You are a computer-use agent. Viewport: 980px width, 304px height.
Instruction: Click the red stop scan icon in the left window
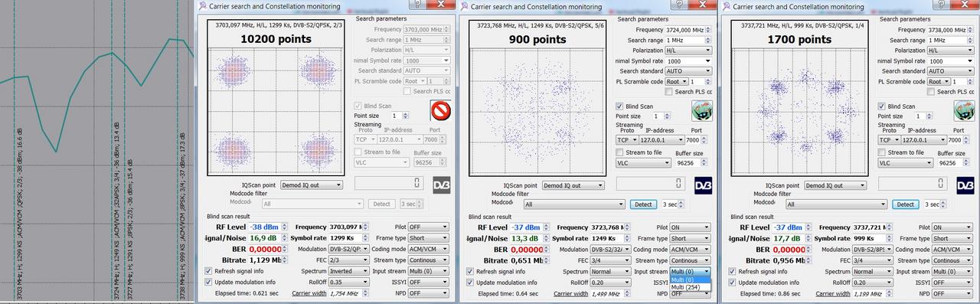[440, 111]
